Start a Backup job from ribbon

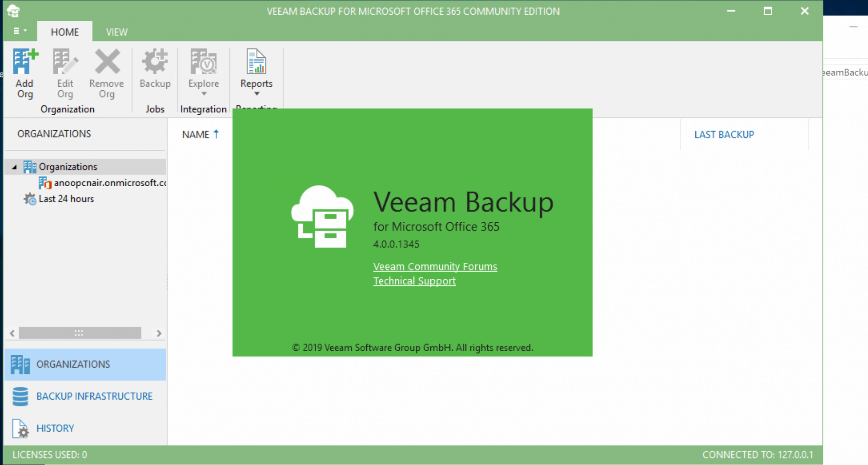[x=155, y=69]
